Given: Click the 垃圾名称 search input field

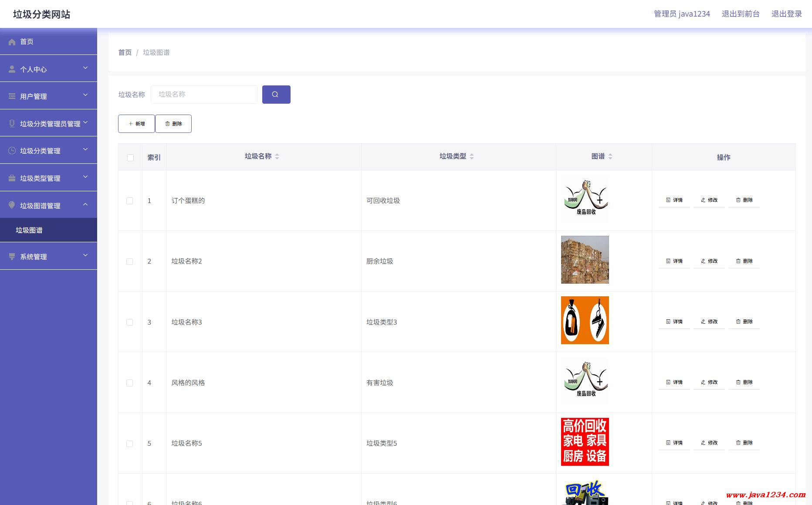Looking at the screenshot, I should 204,95.
